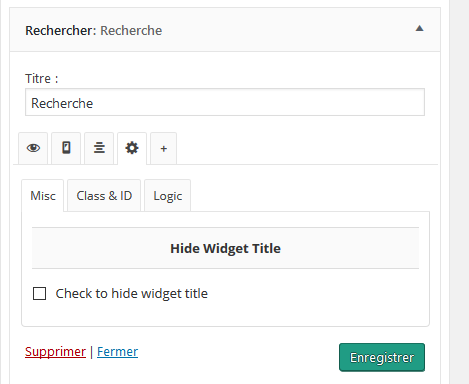Image resolution: width=469 pixels, height=384 pixels.
Task: Click the Rechercher: Recherche header bar
Action: click(x=225, y=30)
